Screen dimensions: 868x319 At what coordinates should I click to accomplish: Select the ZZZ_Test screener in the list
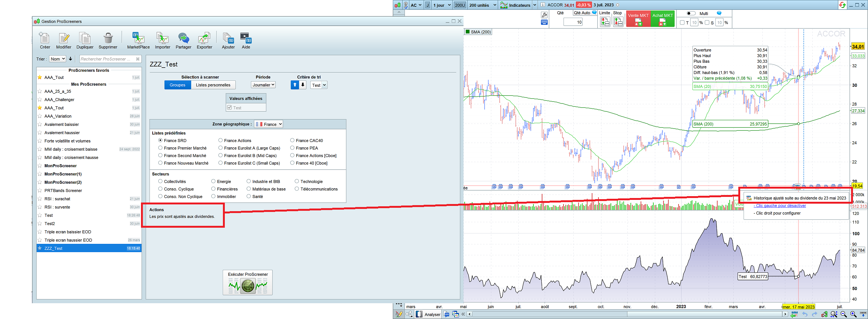pyautogui.click(x=89, y=248)
